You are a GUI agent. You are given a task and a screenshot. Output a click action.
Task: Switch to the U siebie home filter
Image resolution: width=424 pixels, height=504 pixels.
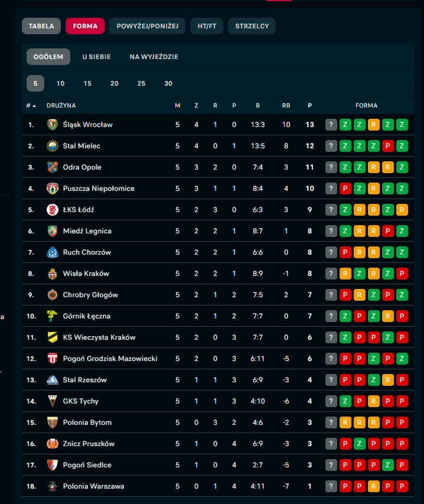tap(96, 57)
